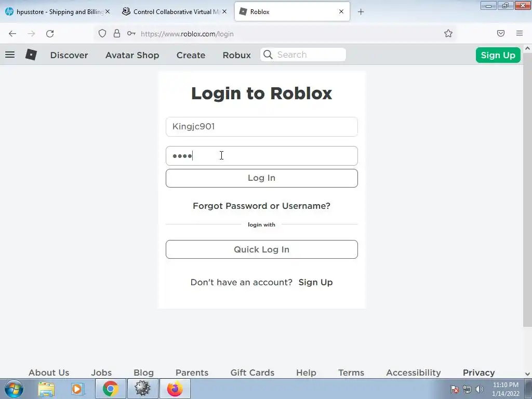Open Windows Media Player taskbar icon

[x=78, y=389]
